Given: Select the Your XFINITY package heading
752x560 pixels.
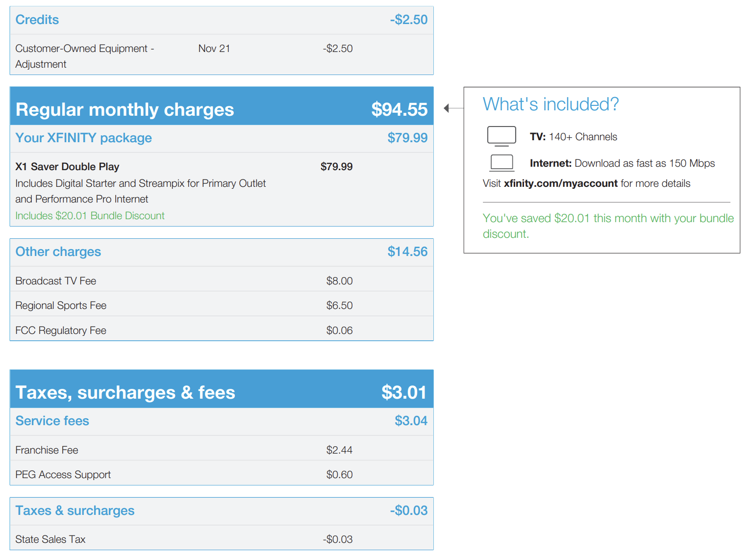Looking at the screenshot, I should click(x=83, y=138).
